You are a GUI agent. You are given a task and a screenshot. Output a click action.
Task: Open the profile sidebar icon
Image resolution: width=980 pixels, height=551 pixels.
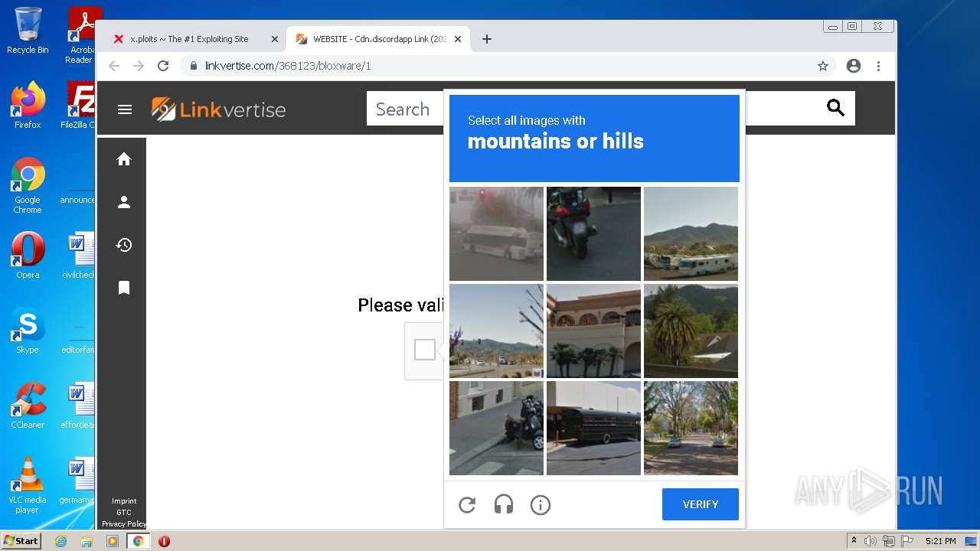click(x=124, y=202)
